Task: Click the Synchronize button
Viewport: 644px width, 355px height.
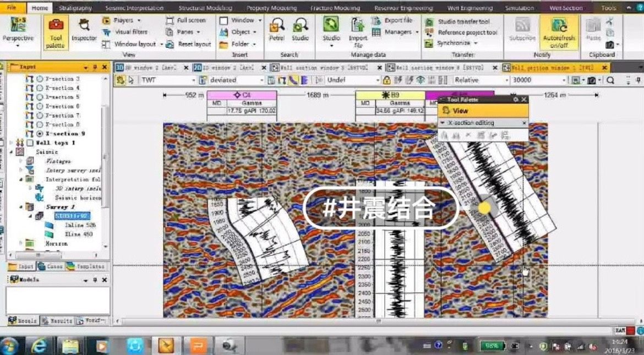Action: [451, 43]
